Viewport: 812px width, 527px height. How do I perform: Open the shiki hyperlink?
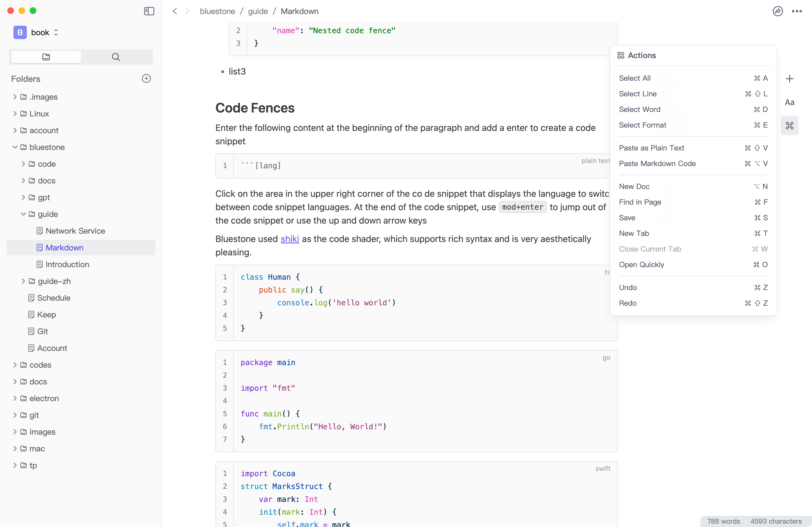coord(290,239)
